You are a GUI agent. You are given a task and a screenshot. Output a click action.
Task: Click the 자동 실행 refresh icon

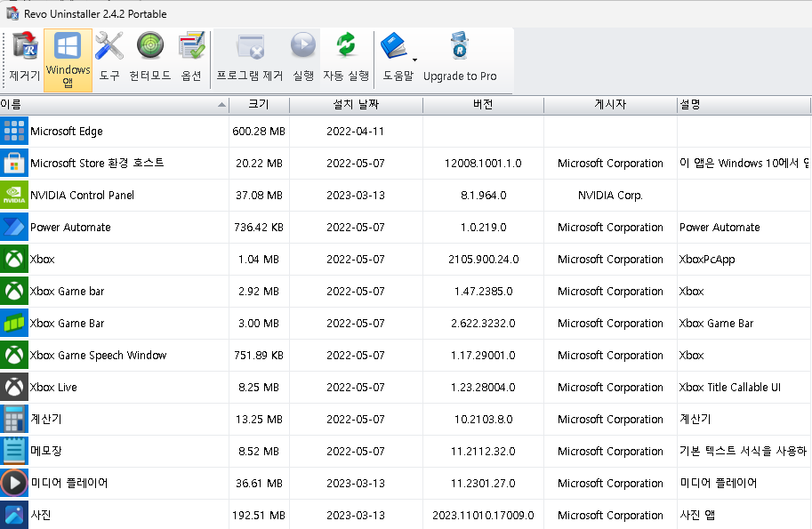[346, 57]
